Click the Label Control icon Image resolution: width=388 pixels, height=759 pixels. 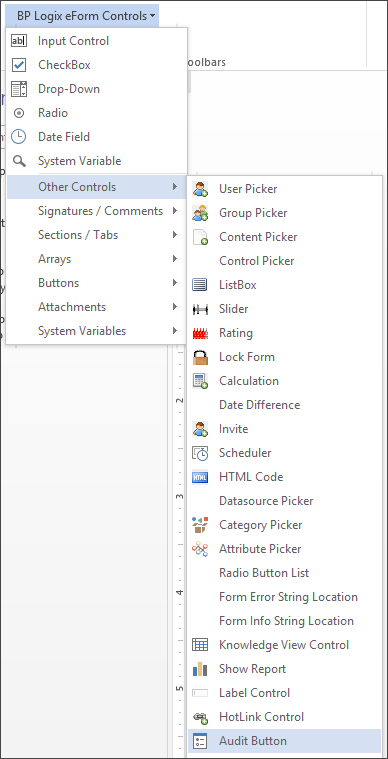(200, 693)
